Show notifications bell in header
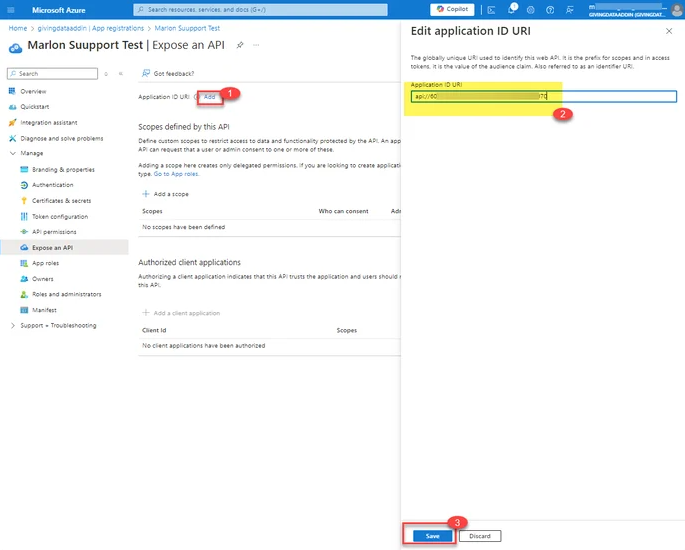685x550 pixels. pos(511,10)
